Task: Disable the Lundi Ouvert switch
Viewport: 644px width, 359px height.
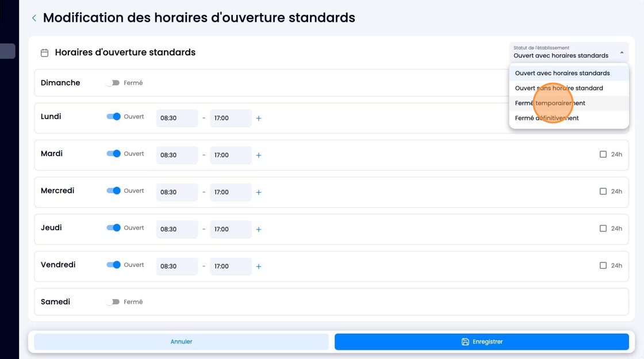Action: (x=113, y=117)
